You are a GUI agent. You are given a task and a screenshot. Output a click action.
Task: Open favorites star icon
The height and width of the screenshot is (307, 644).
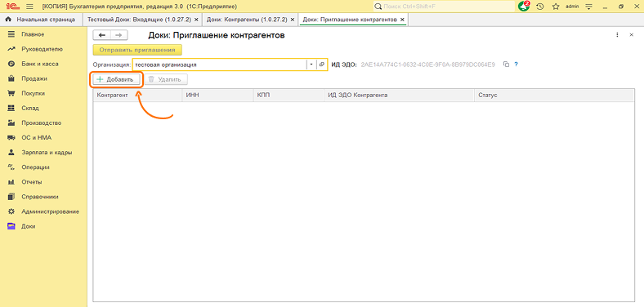click(556, 7)
